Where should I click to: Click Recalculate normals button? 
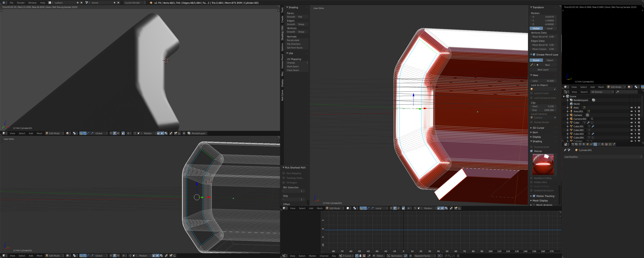click(297, 40)
